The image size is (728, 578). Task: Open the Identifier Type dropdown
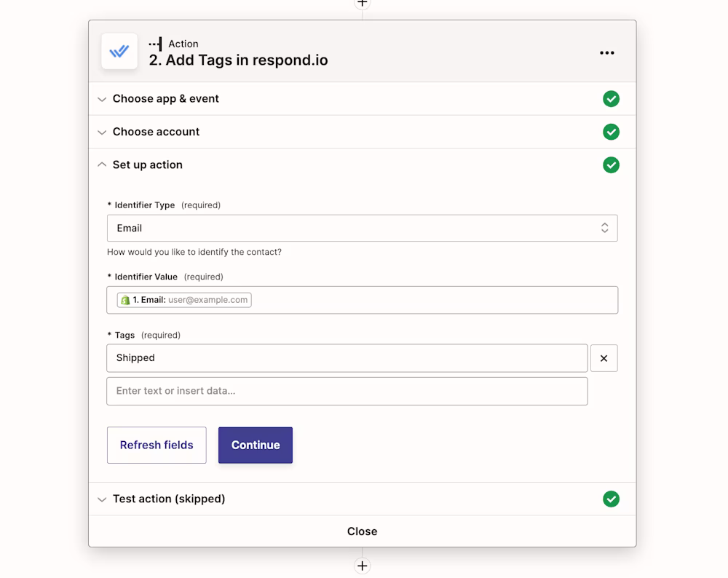point(362,228)
